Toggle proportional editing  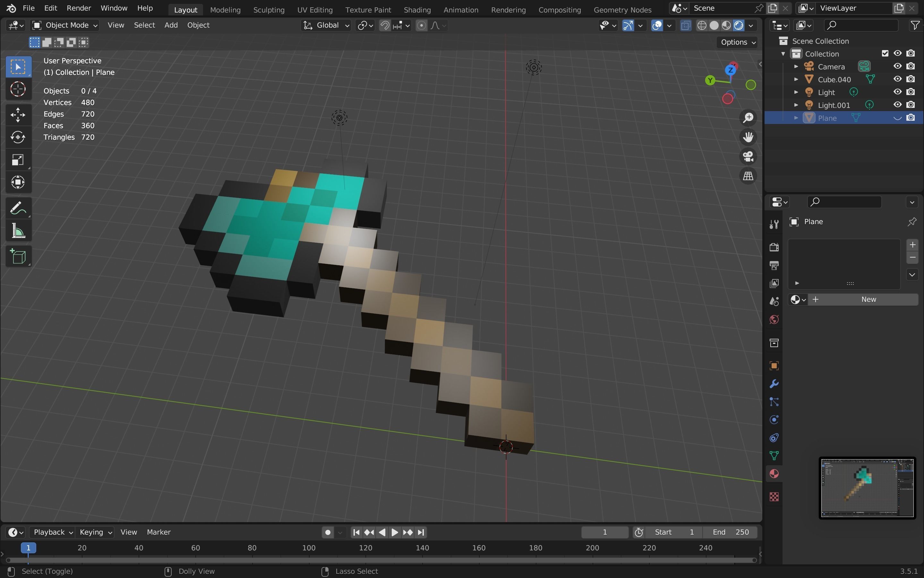pos(421,25)
